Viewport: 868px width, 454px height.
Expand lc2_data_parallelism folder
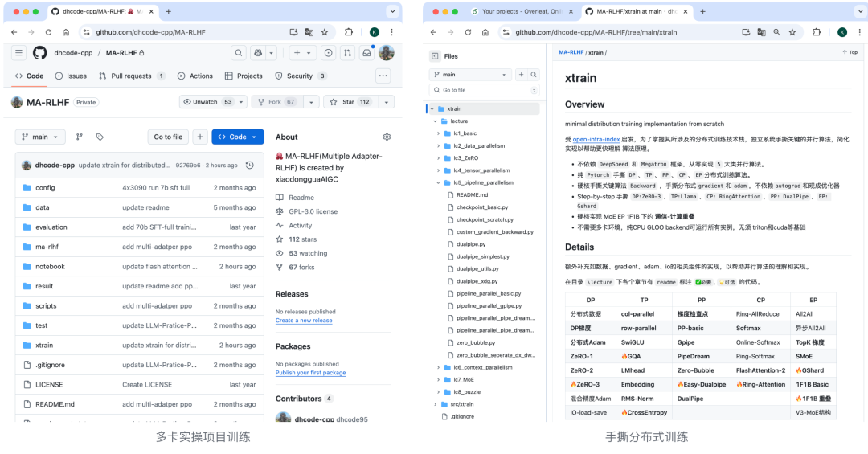coord(439,145)
